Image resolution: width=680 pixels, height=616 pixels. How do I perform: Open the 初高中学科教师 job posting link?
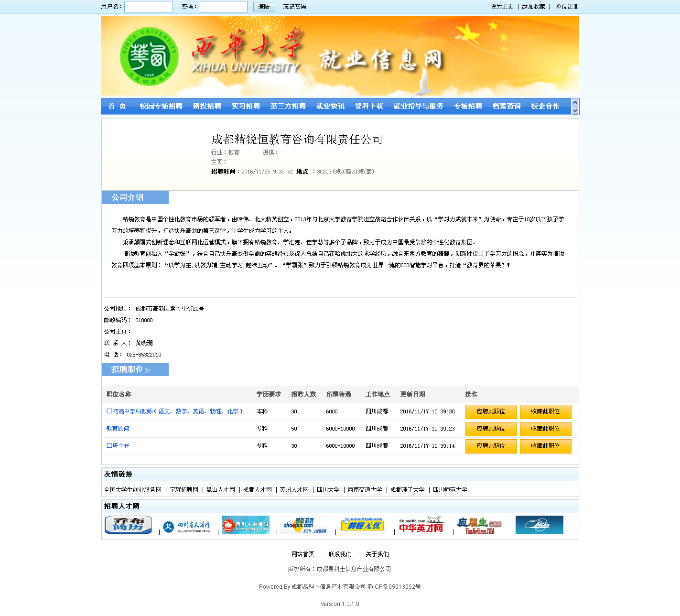(x=175, y=411)
